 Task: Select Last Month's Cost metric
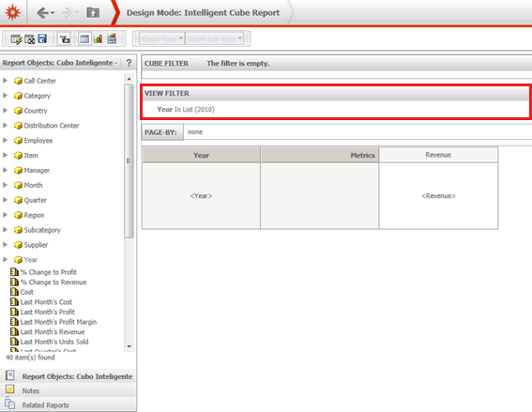coord(46,302)
